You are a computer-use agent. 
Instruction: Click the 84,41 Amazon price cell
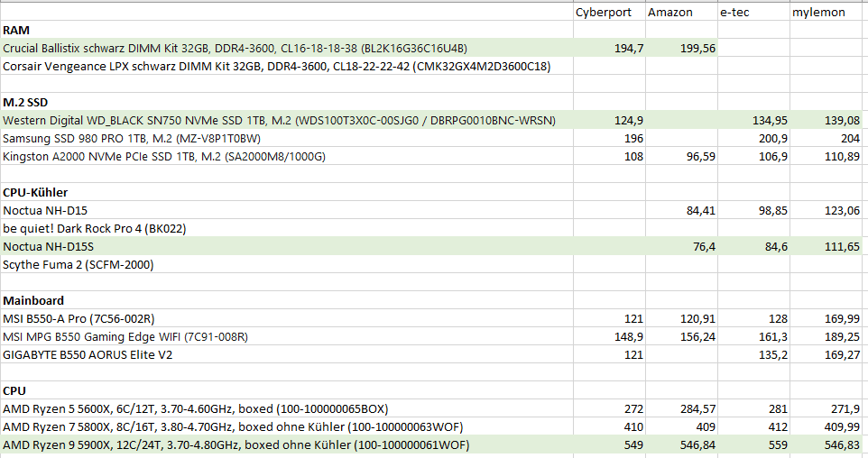[x=681, y=210]
